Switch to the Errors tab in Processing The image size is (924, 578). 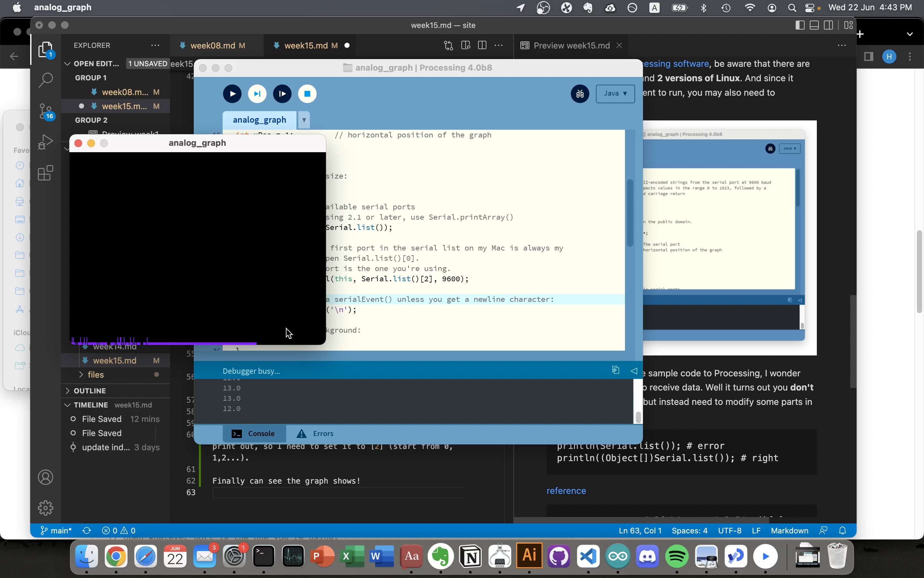pyautogui.click(x=315, y=433)
